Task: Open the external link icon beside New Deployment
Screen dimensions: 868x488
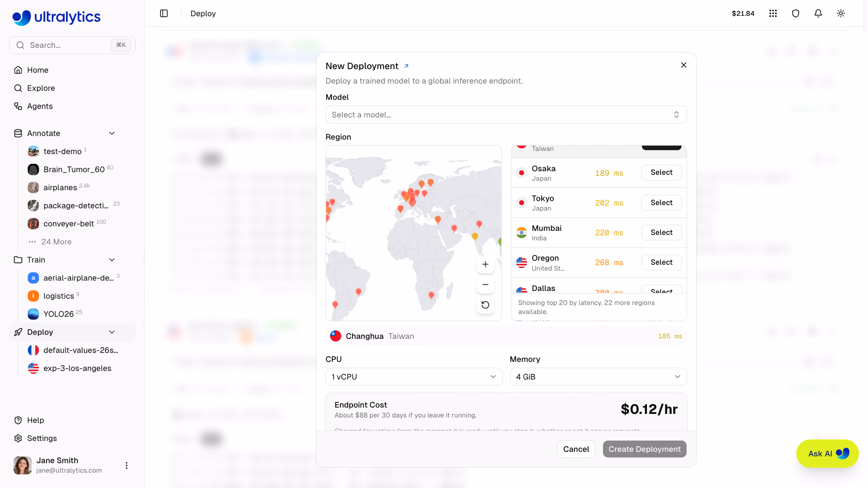Action: pos(406,66)
